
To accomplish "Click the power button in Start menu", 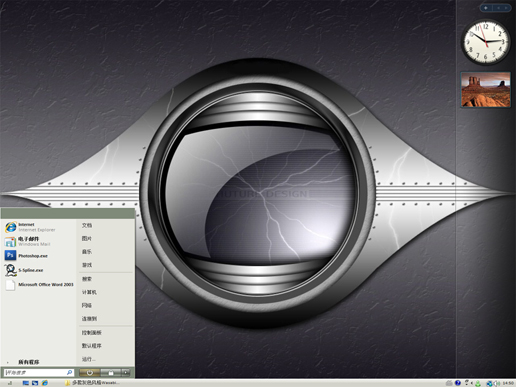I will point(90,372).
